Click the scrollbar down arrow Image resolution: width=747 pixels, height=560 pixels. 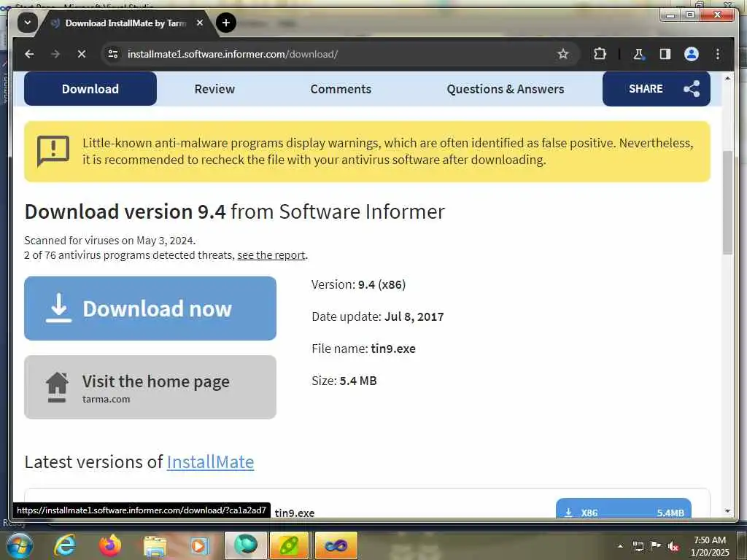[x=727, y=511]
